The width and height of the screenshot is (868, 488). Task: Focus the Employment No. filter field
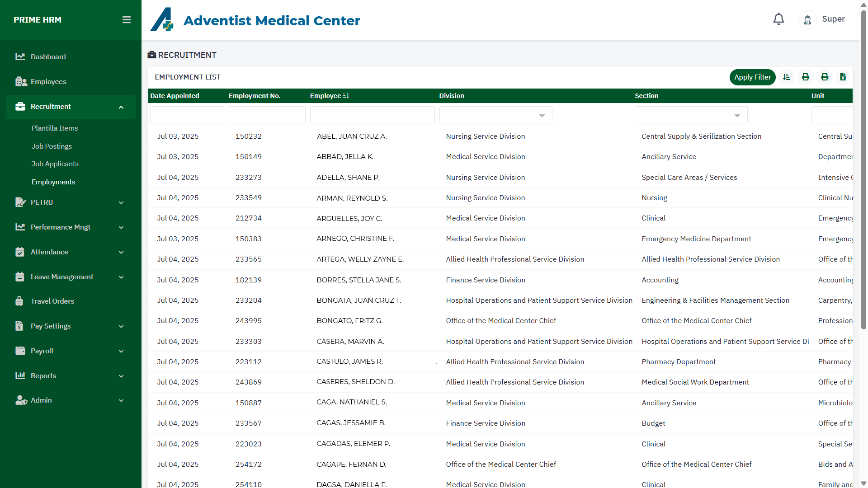tap(267, 115)
